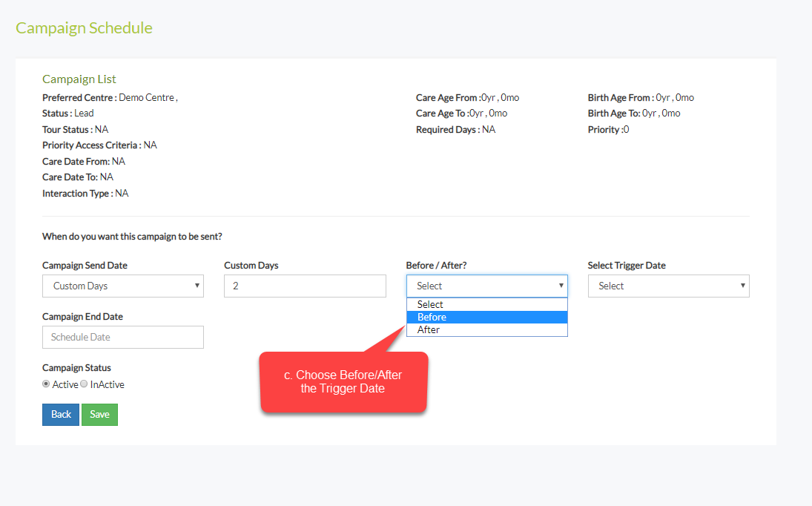Click the Custom Days input field
Viewport: 812px width, 506px height.
[x=305, y=286]
